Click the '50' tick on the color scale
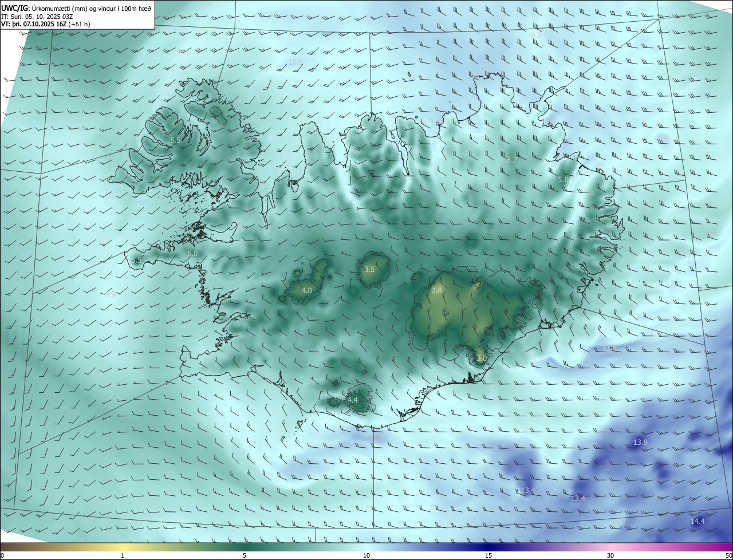This screenshot has height=560, width=733. coord(728,555)
